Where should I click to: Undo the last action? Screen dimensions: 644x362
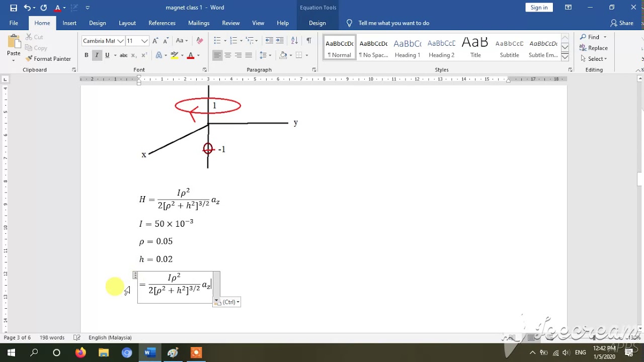click(x=27, y=8)
